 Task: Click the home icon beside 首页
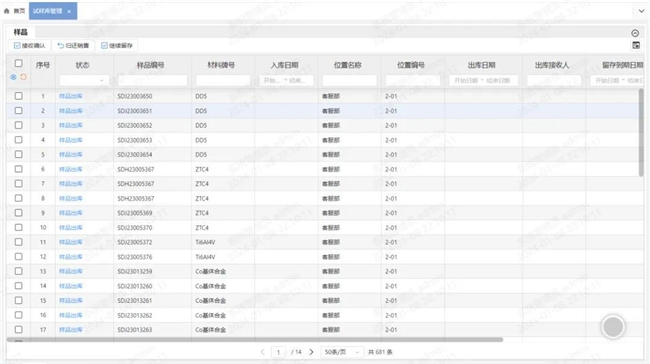click(x=7, y=11)
